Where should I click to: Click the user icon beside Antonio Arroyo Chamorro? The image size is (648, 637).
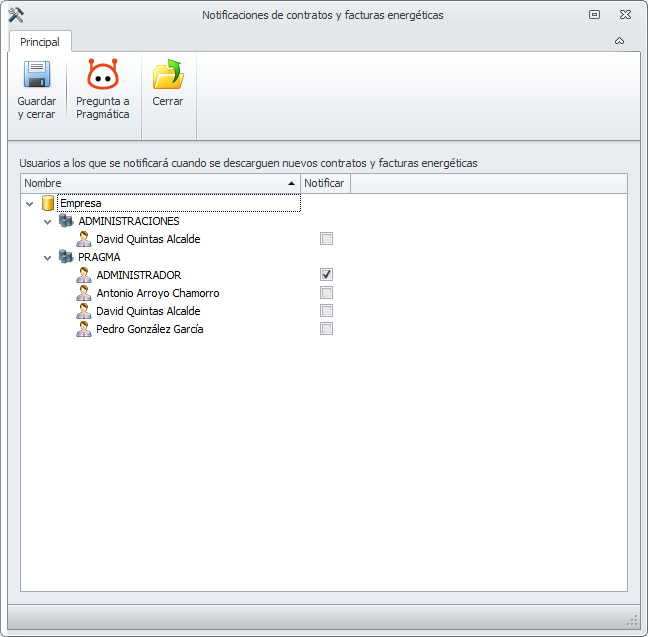(x=84, y=293)
